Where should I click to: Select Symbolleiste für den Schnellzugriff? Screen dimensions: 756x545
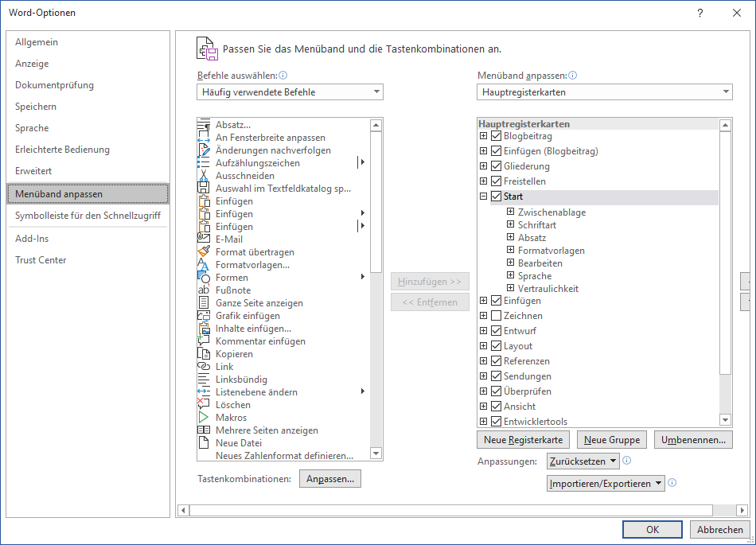88,216
